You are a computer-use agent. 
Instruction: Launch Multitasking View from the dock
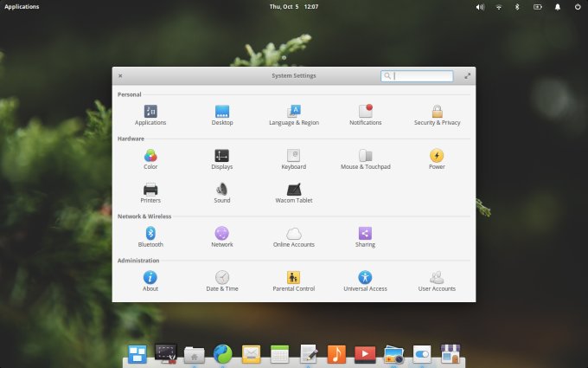tap(137, 354)
